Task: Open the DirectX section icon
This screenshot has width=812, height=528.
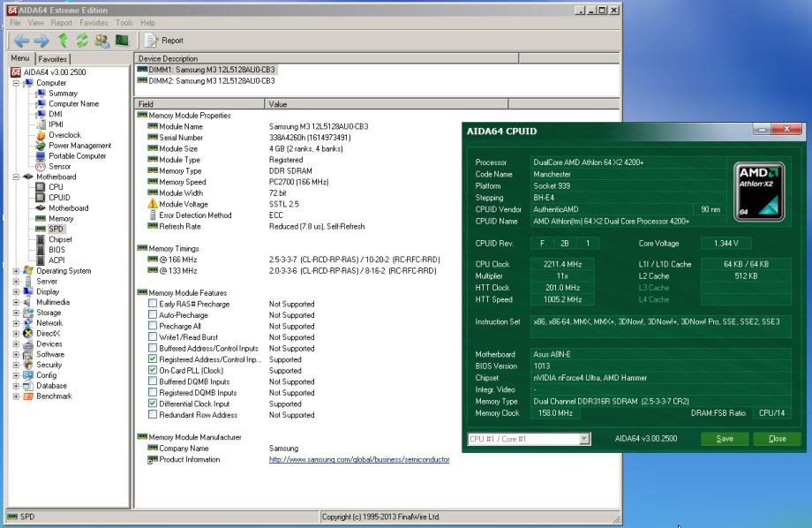Action: 28,334
